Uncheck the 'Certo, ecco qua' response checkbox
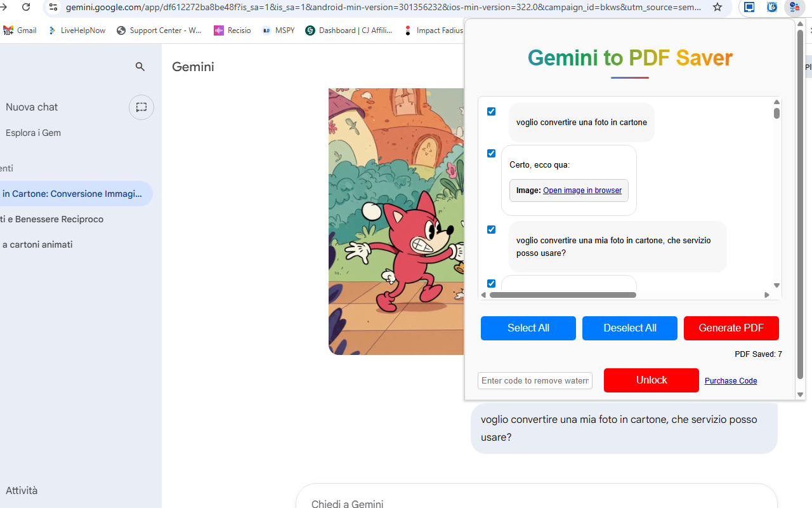 click(491, 153)
